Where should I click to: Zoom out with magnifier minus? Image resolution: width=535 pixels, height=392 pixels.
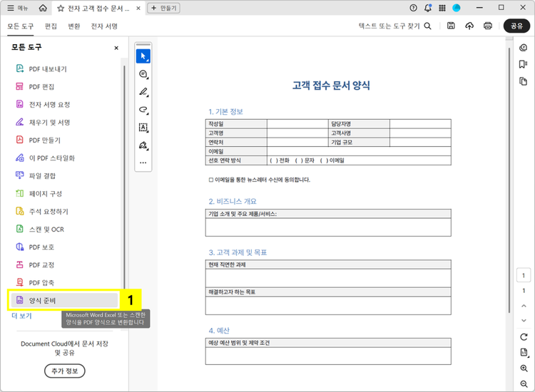coord(524,384)
